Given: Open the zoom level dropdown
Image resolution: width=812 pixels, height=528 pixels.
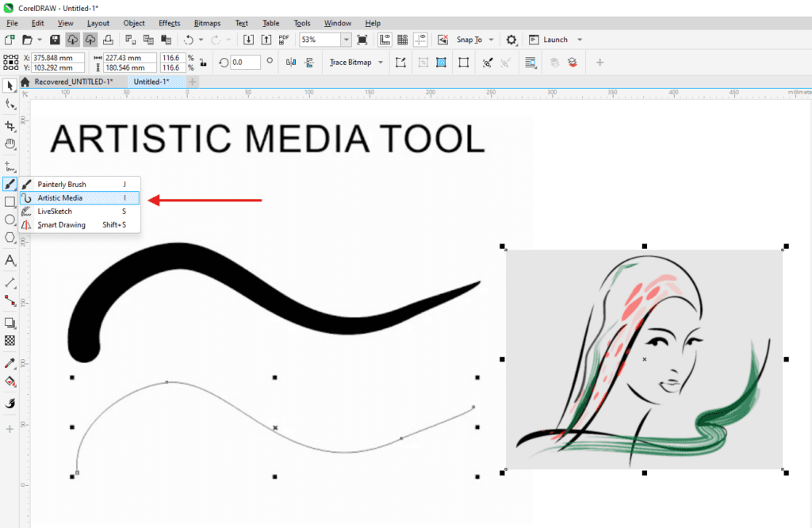Looking at the screenshot, I should 347,40.
